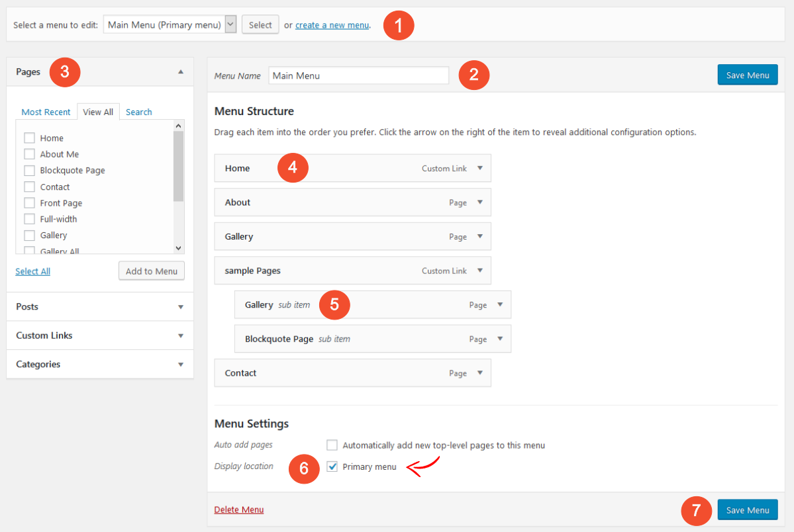
Task: Click the Home menu item title
Action: point(238,168)
